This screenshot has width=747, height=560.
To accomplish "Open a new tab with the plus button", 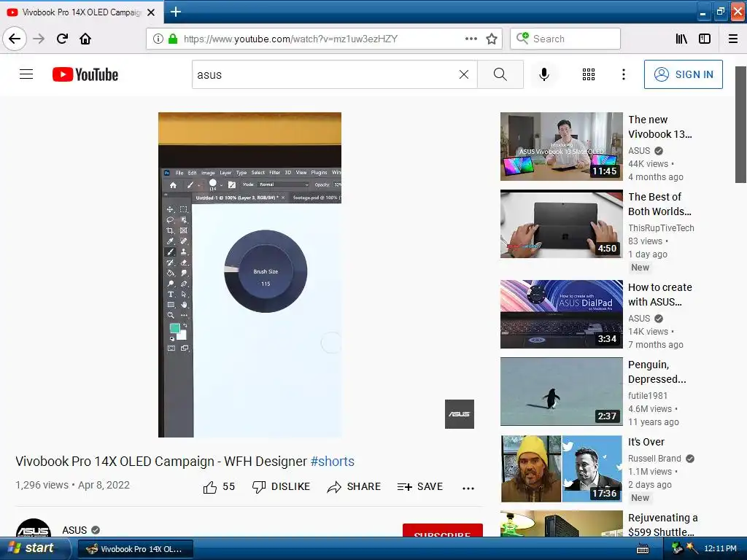I will pyautogui.click(x=176, y=12).
